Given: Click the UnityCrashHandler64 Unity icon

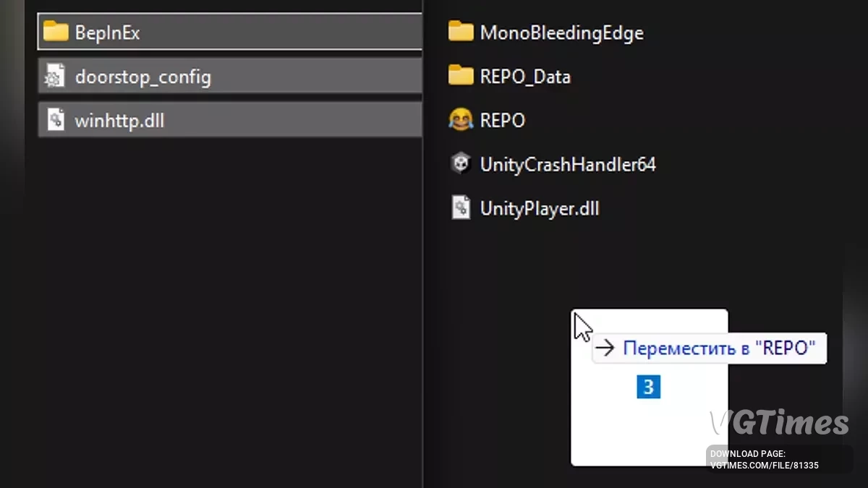Looking at the screenshot, I should [461, 165].
